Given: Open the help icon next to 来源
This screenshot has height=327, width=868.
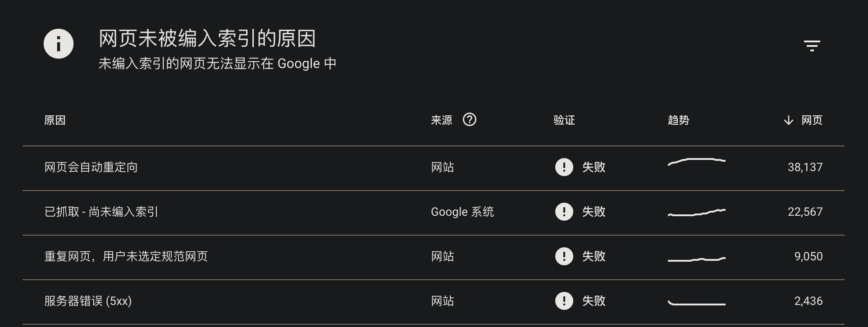Looking at the screenshot, I should pyautogui.click(x=470, y=120).
